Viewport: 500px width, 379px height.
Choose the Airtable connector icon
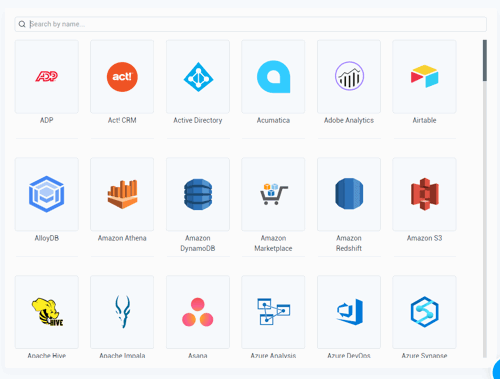(424, 77)
